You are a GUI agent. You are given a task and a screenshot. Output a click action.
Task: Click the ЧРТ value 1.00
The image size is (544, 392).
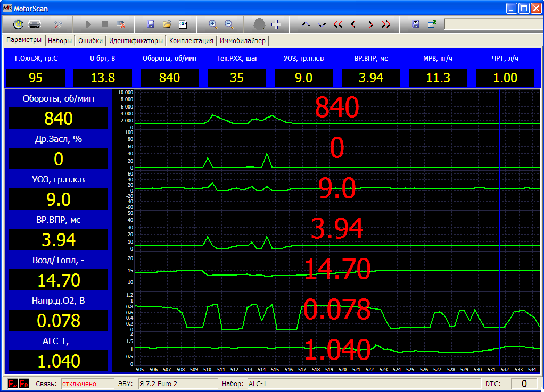(505, 78)
